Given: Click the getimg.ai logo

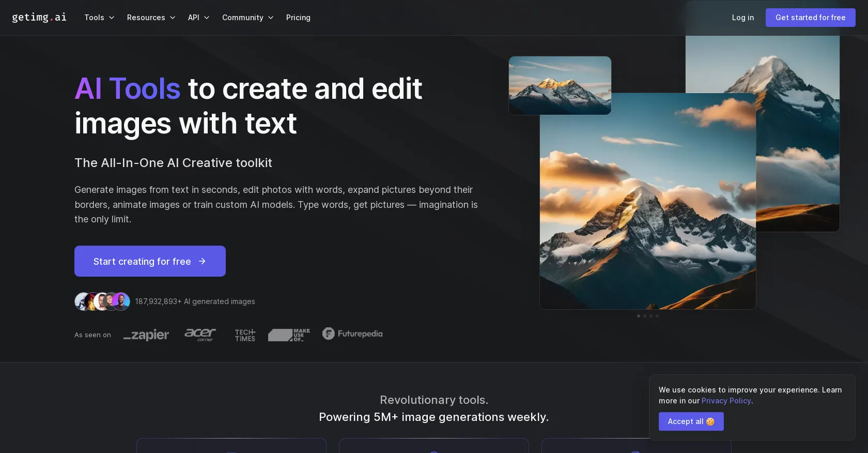Looking at the screenshot, I should point(39,18).
